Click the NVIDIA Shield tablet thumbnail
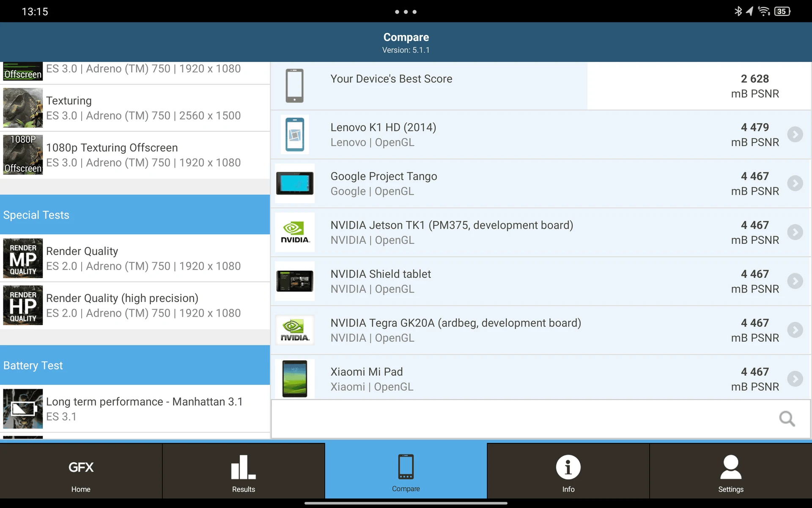812x508 pixels. [x=295, y=281]
